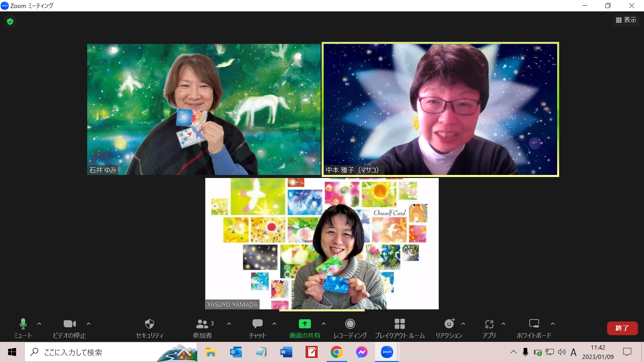Image resolution: width=644 pixels, height=362 pixels.
Task: Open Chrome from the taskbar
Action: click(336, 352)
